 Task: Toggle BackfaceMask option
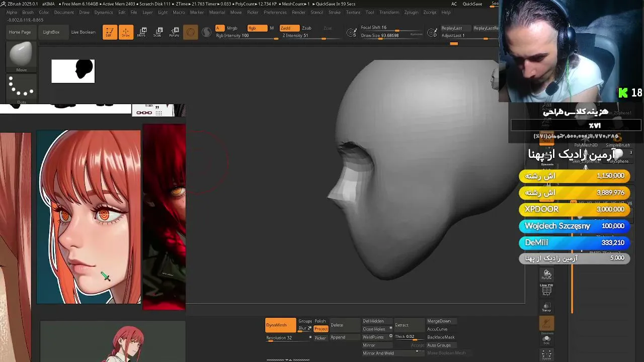pos(441,337)
